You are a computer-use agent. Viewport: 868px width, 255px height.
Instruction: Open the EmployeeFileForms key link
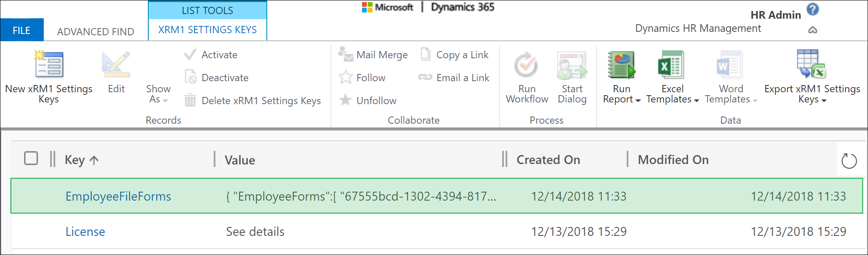118,196
